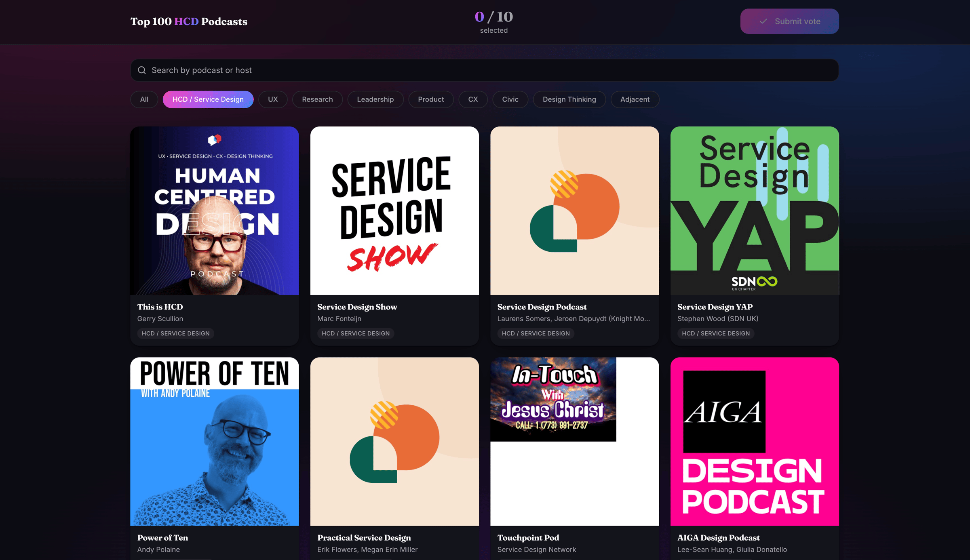Screen dimensions: 970x560
Task: Filter by Product podcasts
Action: (431, 99)
